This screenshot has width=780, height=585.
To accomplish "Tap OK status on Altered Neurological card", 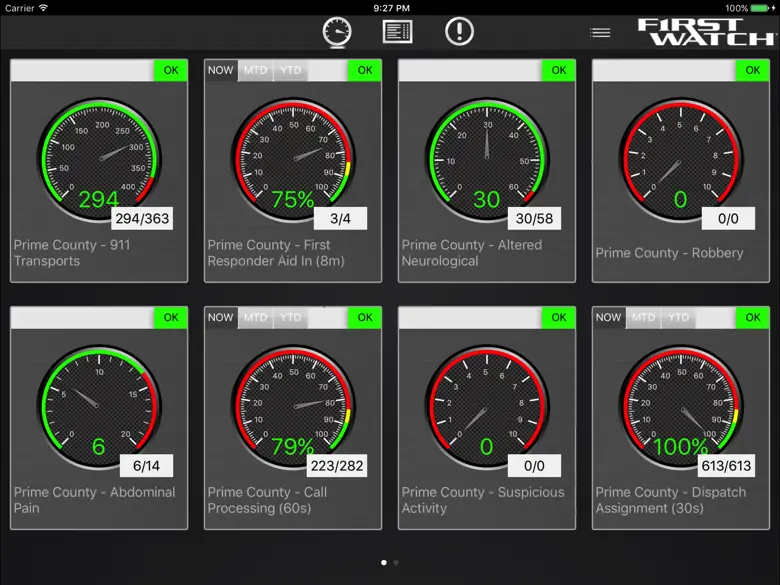I will pos(559,70).
